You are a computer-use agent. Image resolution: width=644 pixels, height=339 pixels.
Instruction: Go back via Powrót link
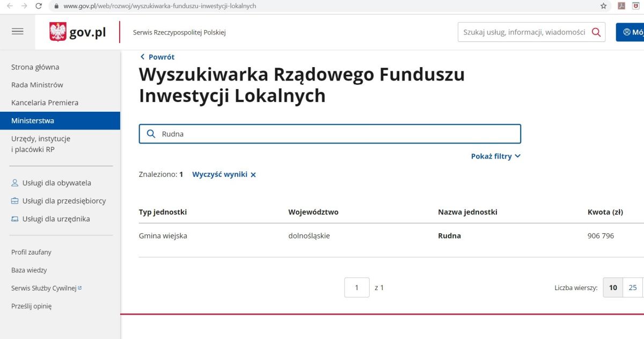coord(157,57)
